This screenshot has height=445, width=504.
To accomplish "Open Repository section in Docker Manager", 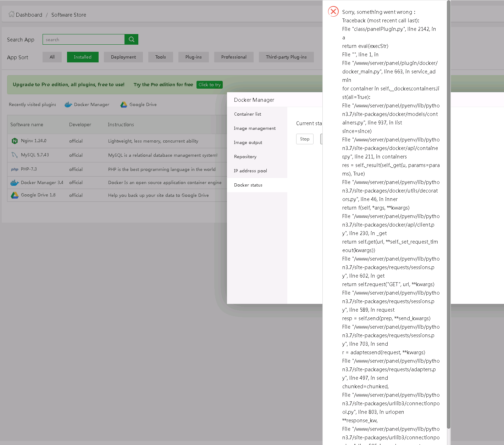I will pos(257,157).
